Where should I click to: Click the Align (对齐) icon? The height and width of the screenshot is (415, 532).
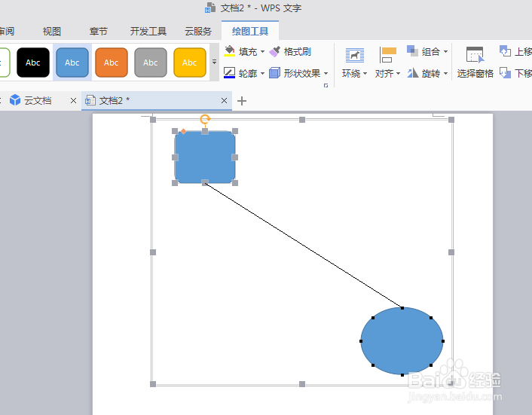[387, 55]
